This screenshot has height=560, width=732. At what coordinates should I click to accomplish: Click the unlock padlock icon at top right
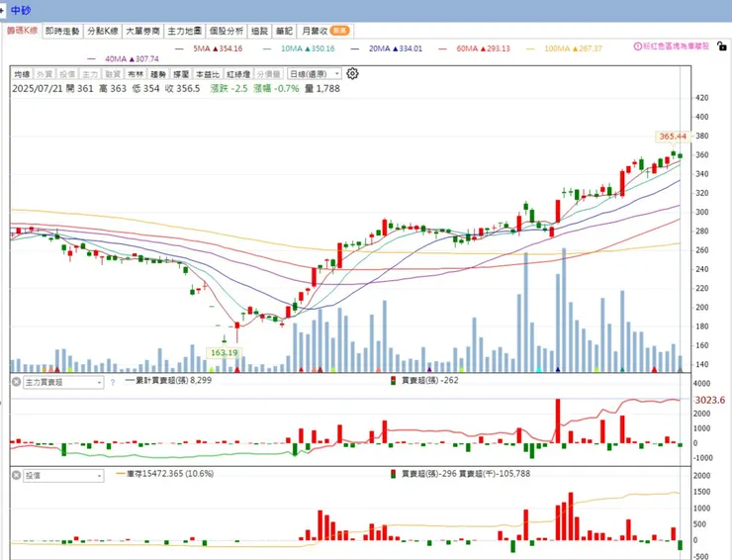coord(722,47)
